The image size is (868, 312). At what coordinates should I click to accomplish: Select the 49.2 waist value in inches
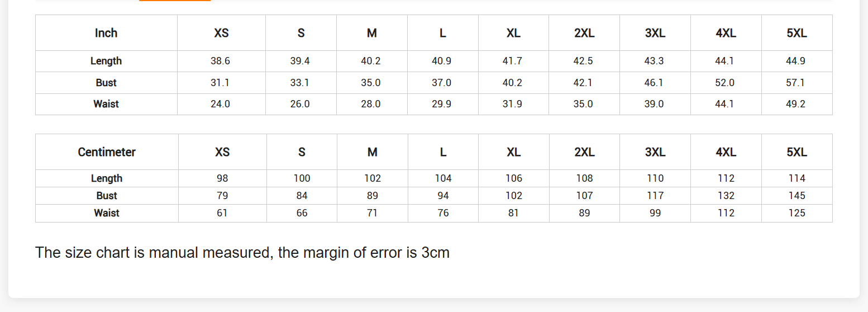tap(795, 104)
